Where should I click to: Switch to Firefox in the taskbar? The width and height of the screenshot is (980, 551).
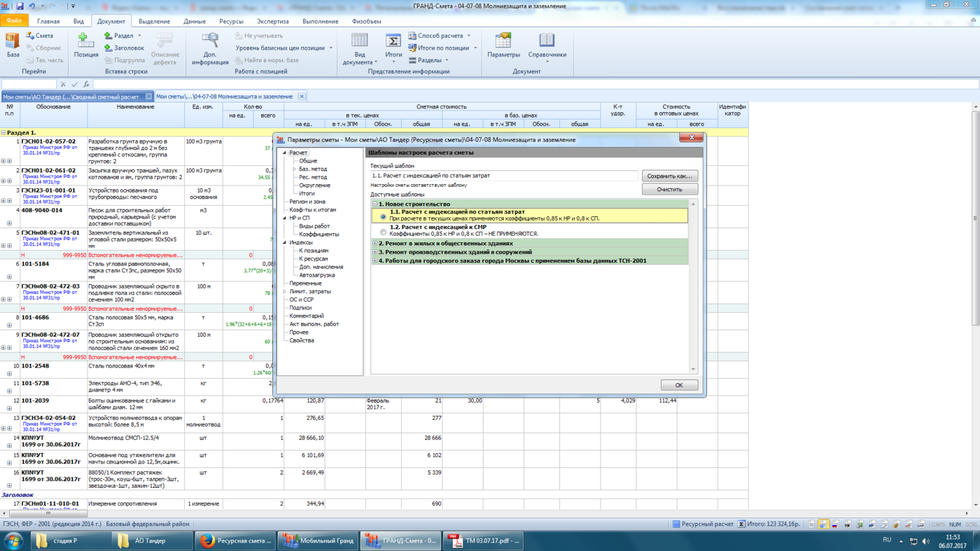click(x=236, y=541)
